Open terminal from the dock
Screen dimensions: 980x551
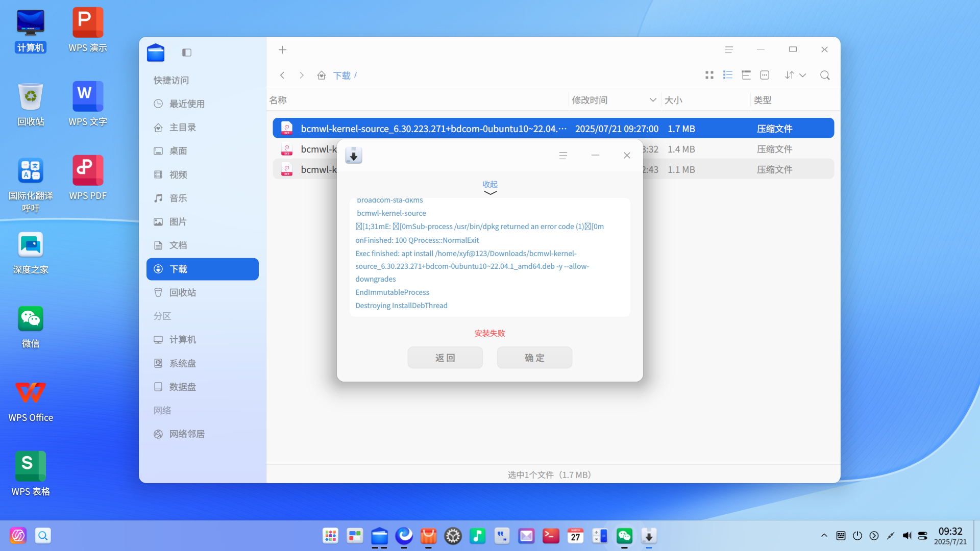pyautogui.click(x=551, y=536)
